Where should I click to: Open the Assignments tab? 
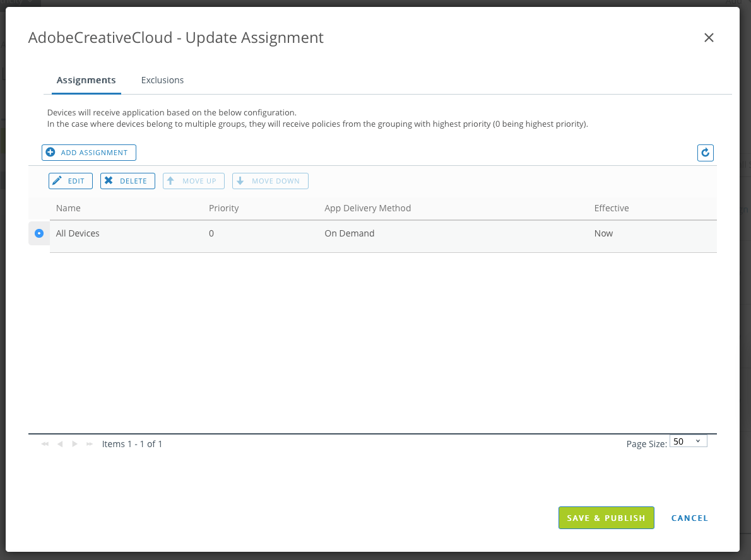[x=86, y=80]
